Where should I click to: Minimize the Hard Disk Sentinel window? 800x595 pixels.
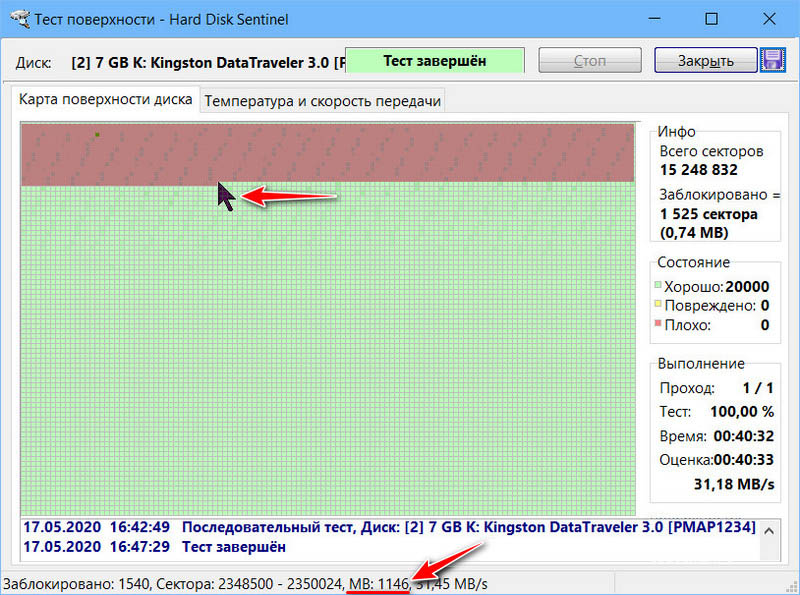(x=655, y=19)
